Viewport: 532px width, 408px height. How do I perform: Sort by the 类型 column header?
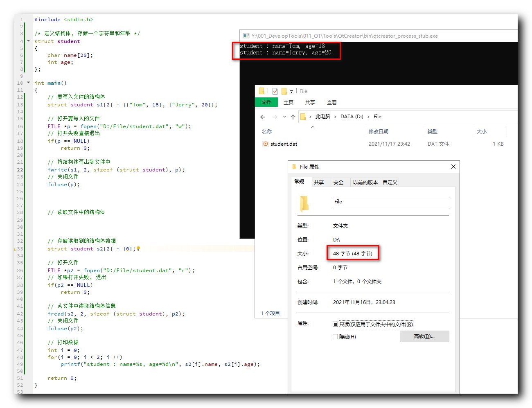[433, 132]
